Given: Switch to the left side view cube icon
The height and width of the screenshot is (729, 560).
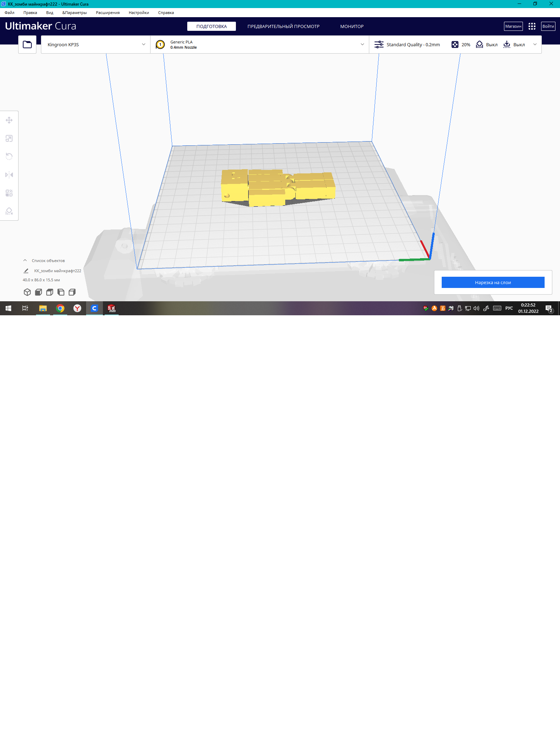Looking at the screenshot, I should [61, 292].
